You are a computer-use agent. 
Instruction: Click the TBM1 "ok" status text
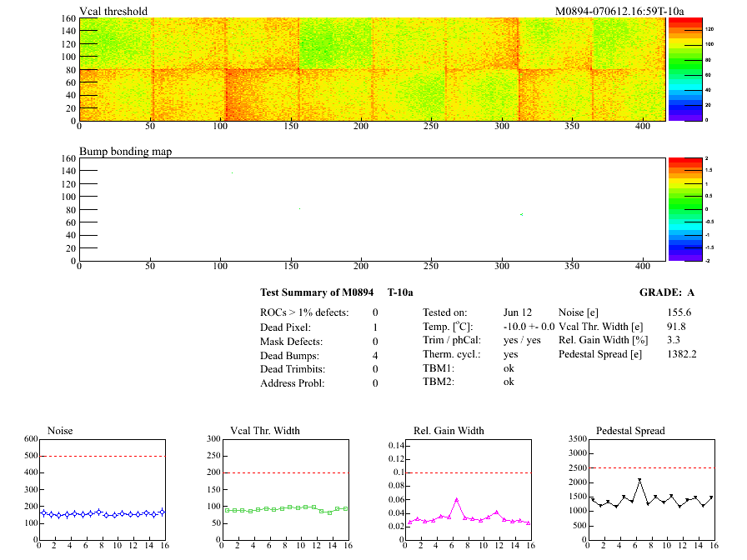(x=509, y=367)
